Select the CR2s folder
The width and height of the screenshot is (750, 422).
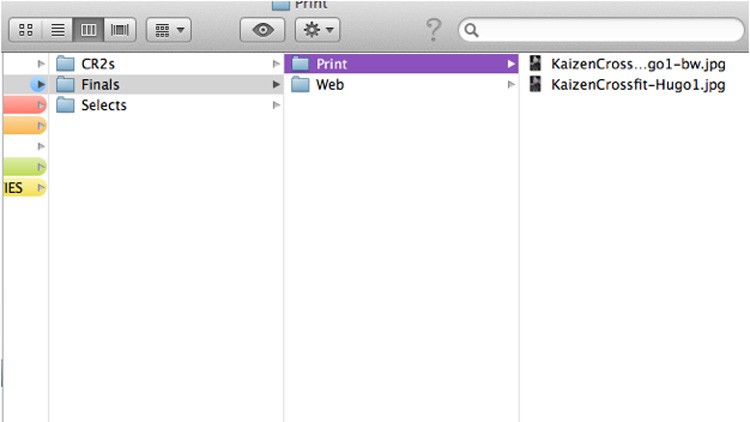click(x=97, y=64)
